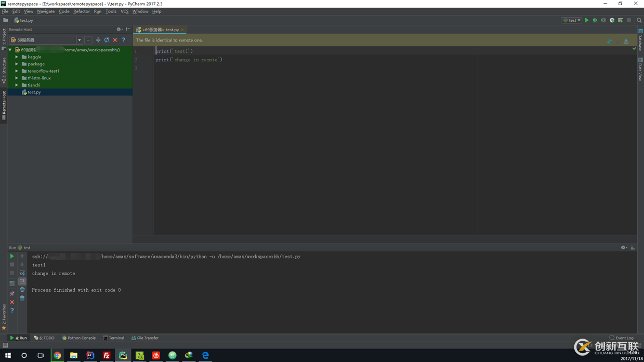This screenshot has width=644, height=362.
Task: Start debugging with the Debug bug icon
Action: click(595, 20)
